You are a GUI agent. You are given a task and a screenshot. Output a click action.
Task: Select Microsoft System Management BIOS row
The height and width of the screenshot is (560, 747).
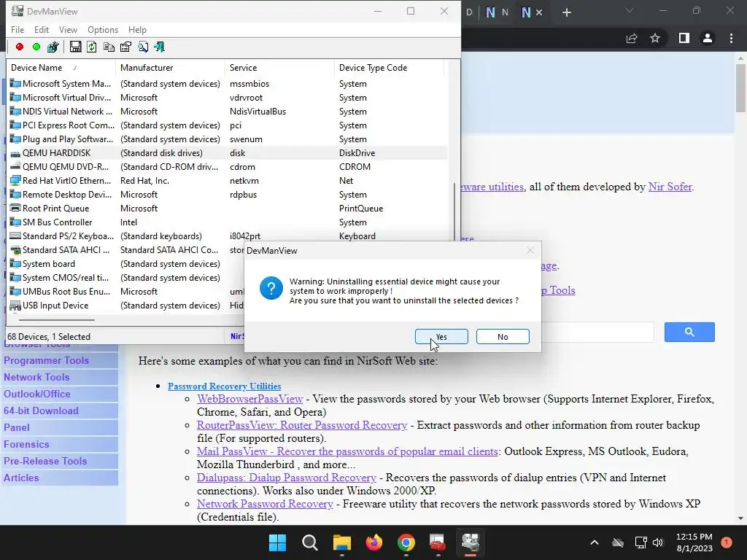[x=228, y=83]
